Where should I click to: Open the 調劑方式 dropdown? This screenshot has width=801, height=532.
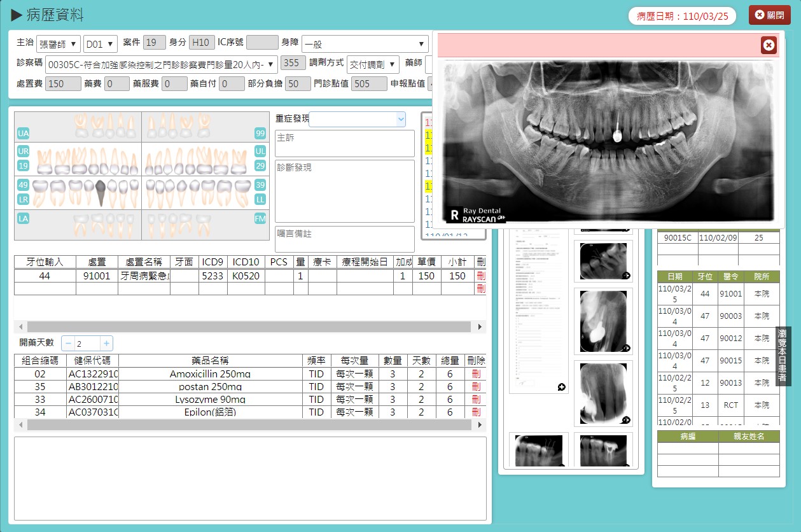coord(373,64)
